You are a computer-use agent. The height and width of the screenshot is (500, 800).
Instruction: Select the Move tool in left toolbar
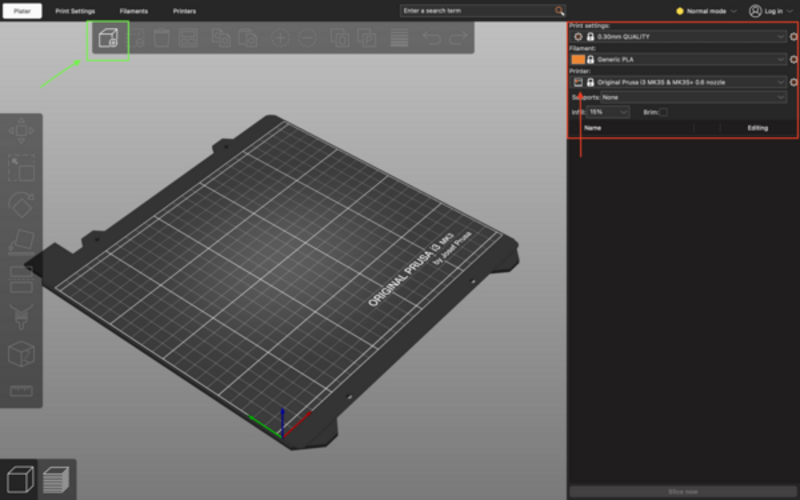[x=21, y=131]
